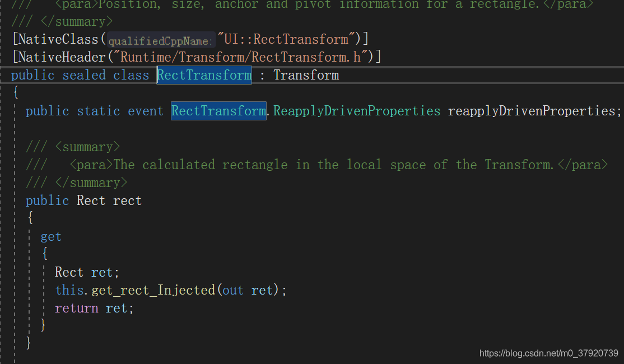
Task: Select the highlighted RectTransform class name
Action: coord(204,74)
